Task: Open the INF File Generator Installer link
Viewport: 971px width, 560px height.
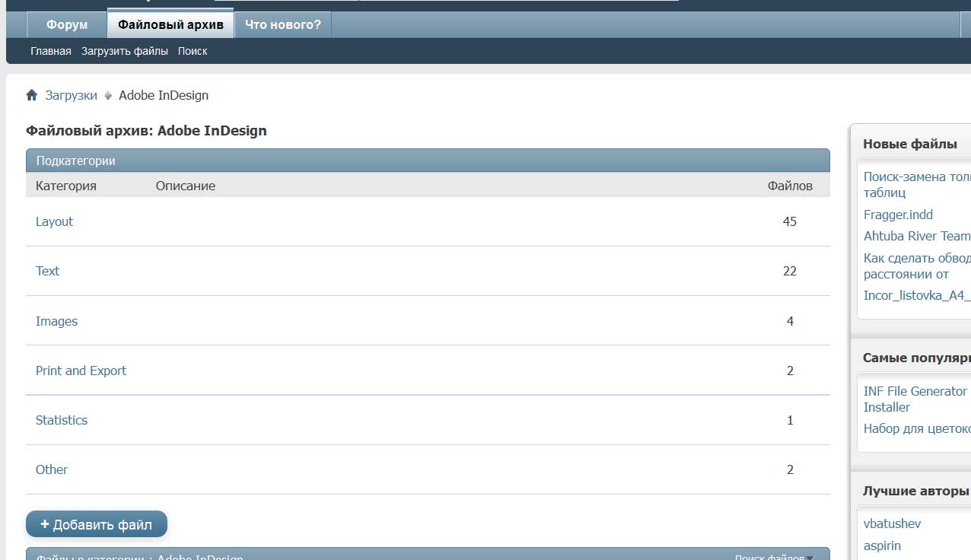Action: click(915, 399)
